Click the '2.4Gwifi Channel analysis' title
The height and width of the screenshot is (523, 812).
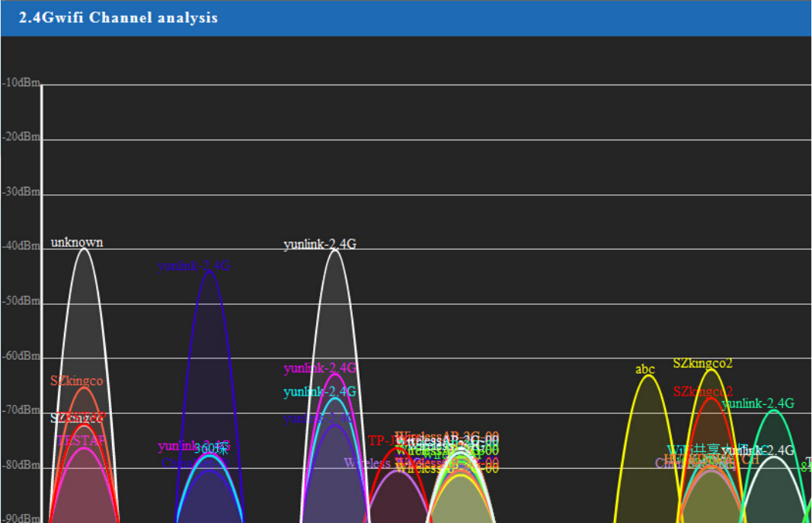pyautogui.click(x=118, y=18)
